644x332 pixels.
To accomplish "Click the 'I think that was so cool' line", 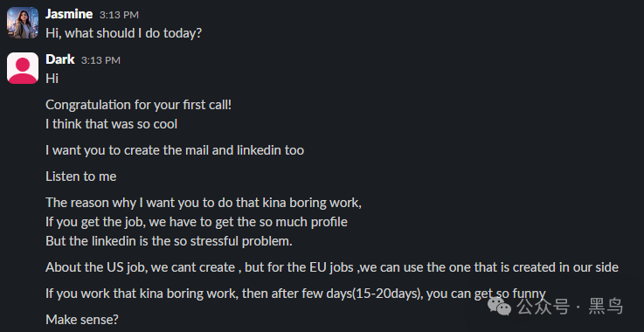I will (x=111, y=124).
